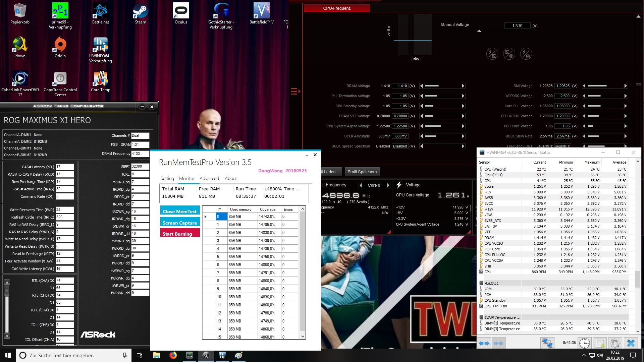Screen dimensions: 644x362
Task: Launch the GothicStarter shortcut
Action: pos(221,16)
